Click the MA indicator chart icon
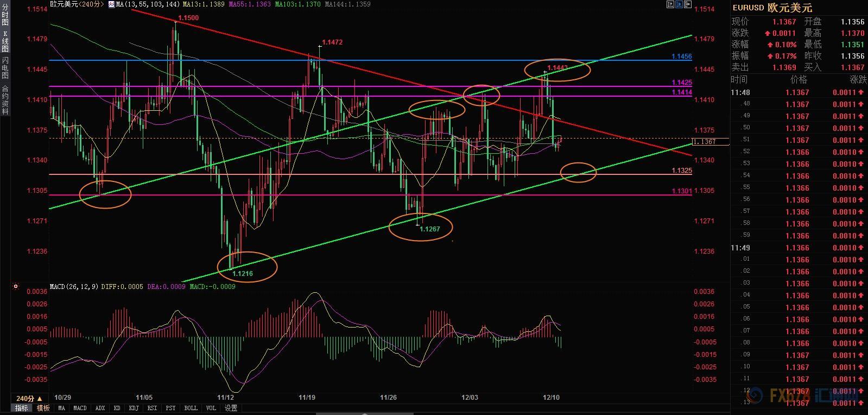 (x=112, y=4)
